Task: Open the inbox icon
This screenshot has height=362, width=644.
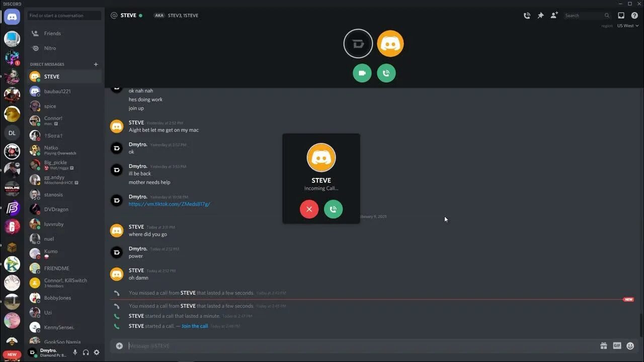Action: [x=621, y=16]
